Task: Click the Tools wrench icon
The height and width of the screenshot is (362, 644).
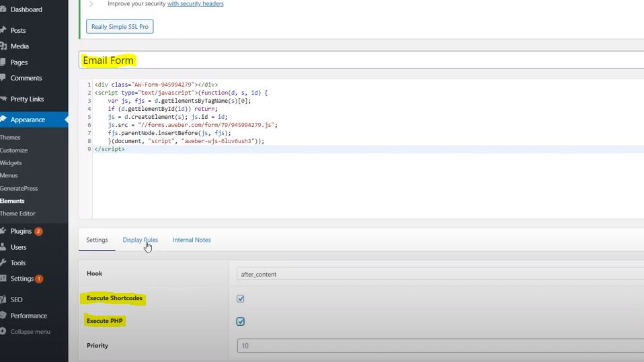Action: tap(3, 262)
